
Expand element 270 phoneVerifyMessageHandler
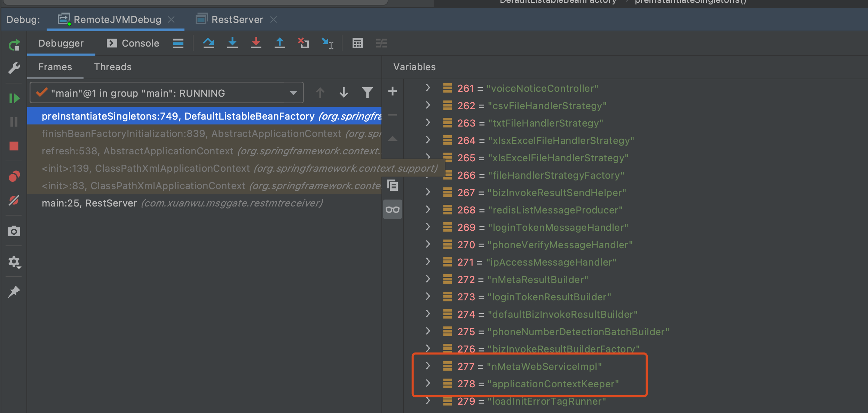428,244
